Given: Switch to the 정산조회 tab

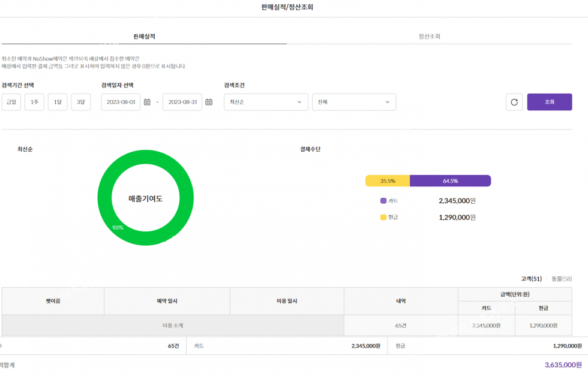Looking at the screenshot, I should [430, 37].
